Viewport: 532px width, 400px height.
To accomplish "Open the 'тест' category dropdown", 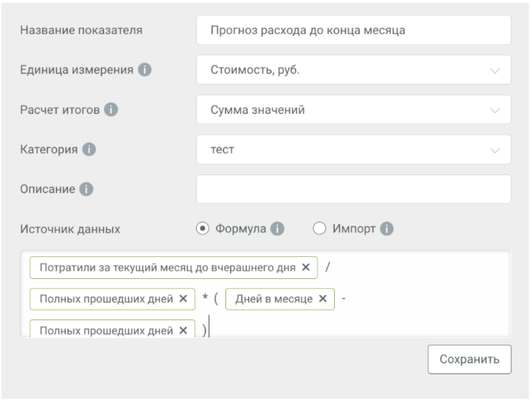I will [x=353, y=149].
